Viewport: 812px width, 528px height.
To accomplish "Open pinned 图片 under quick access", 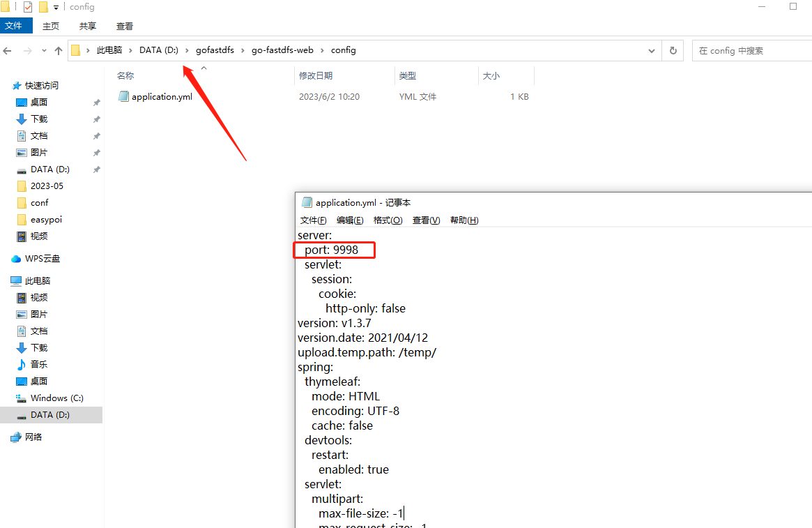I will pos(39,152).
